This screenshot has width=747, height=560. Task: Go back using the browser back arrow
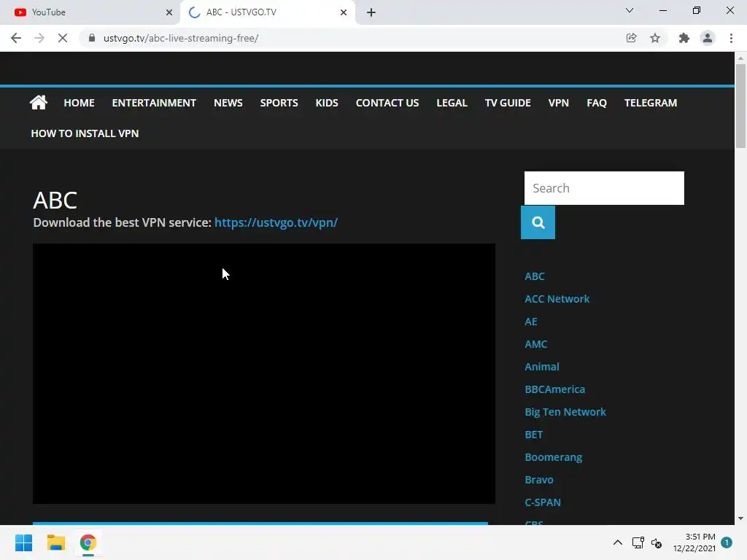16,38
